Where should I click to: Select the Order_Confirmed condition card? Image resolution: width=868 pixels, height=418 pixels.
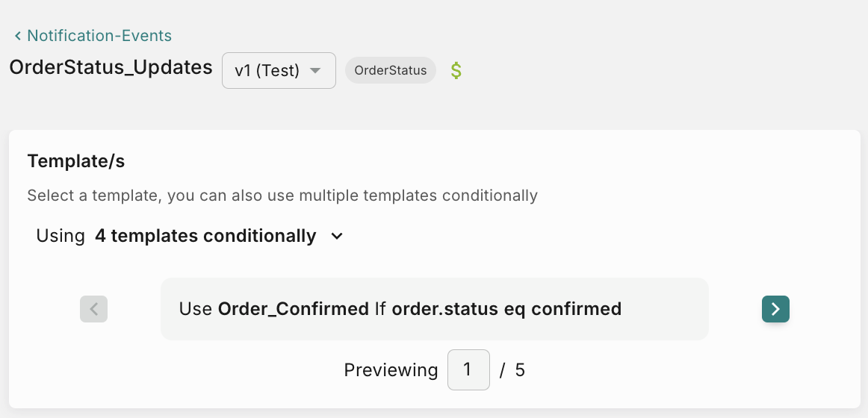434,309
